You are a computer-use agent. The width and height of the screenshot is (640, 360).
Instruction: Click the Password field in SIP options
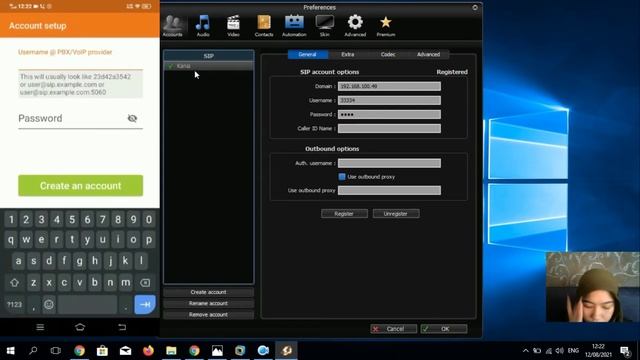pyautogui.click(x=389, y=114)
